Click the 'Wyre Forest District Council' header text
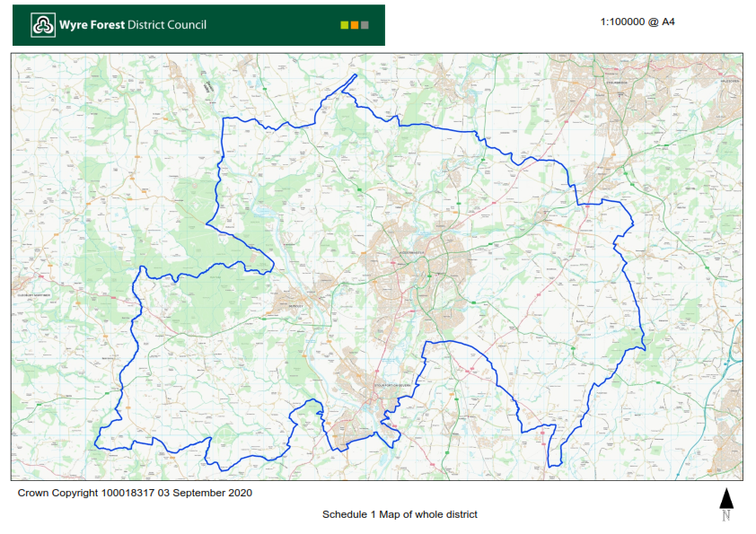756x534 pixels. pos(133,25)
